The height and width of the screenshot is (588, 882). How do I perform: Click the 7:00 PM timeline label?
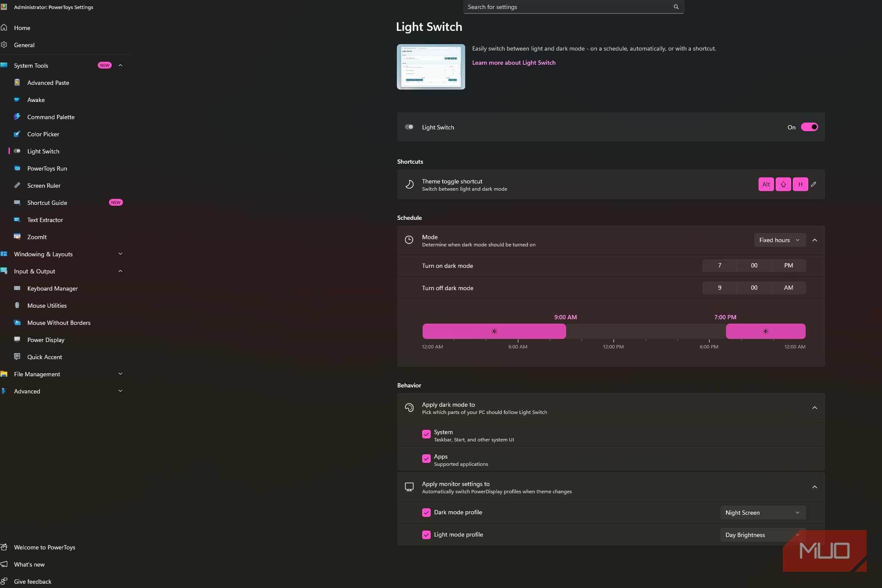pyautogui.click(x=725, y=317)
